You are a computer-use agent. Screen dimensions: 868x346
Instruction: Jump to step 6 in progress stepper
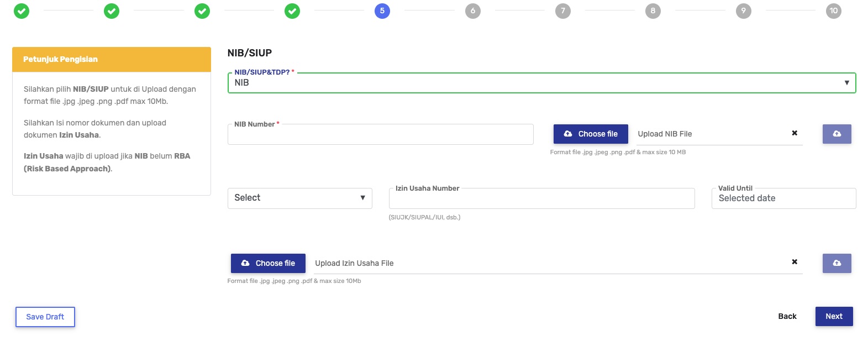[472, 11]
